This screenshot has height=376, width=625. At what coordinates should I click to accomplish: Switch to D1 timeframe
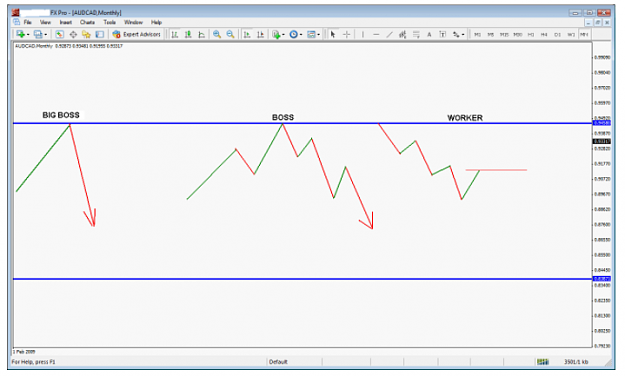(x=558, y=35)
